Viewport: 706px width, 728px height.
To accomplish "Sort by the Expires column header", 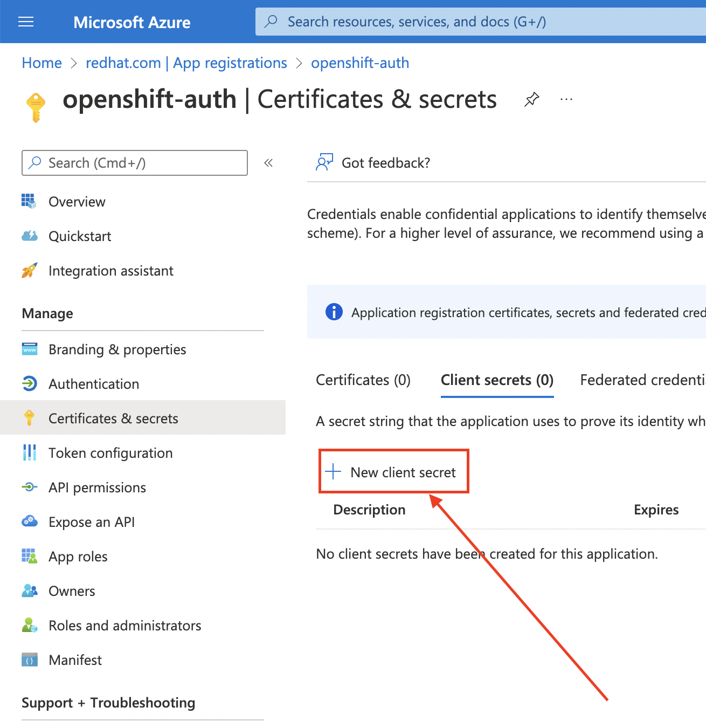I will click(656, 510).
